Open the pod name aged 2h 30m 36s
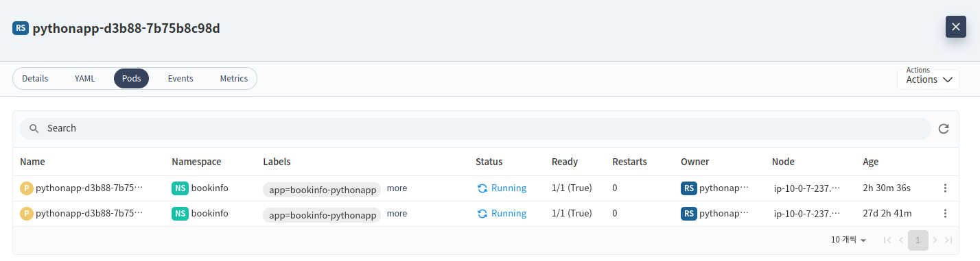Viewport: 980px width, 261px height. tap(89, 188)
